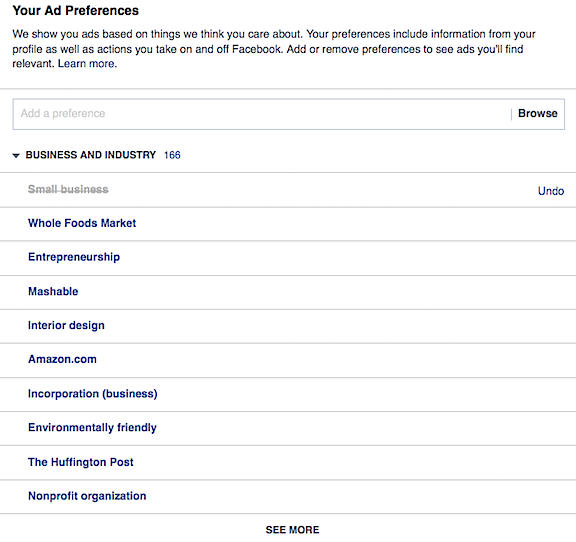Collapse the Business and Industry section arrow
This screenshot has height=542, width=576.
tap(16, 155)
